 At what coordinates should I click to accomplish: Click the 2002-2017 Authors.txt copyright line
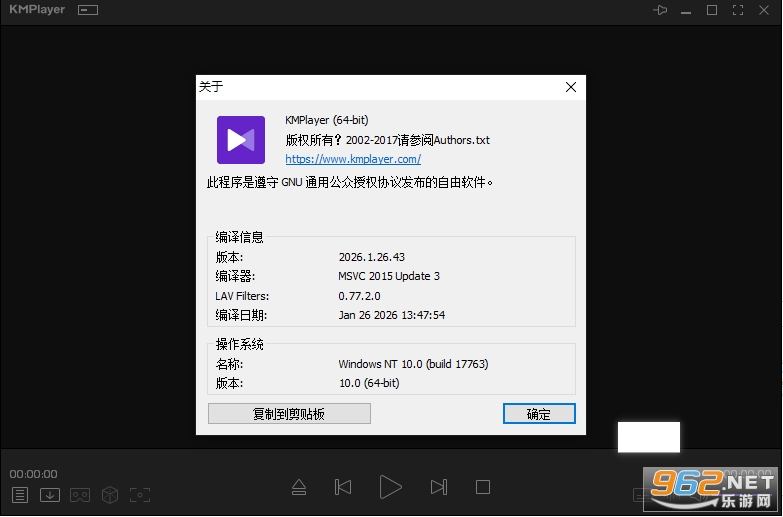point(388,140)
